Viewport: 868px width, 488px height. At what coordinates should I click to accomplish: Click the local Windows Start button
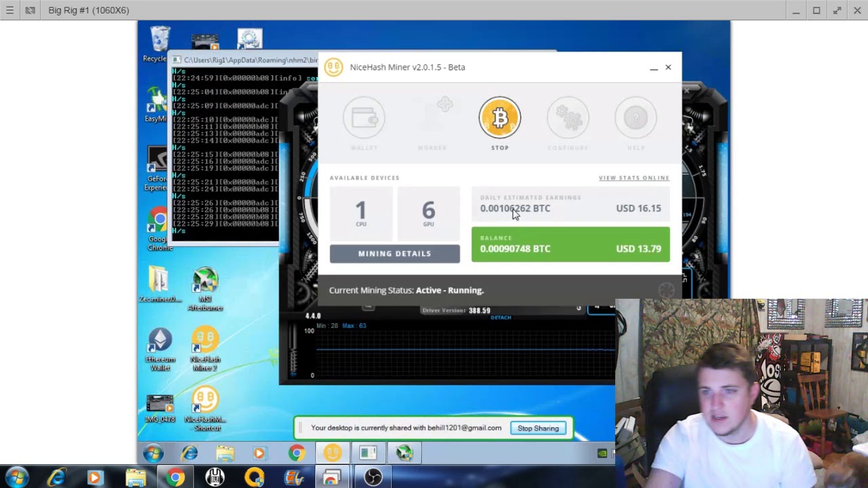click(x=16, y=478)
